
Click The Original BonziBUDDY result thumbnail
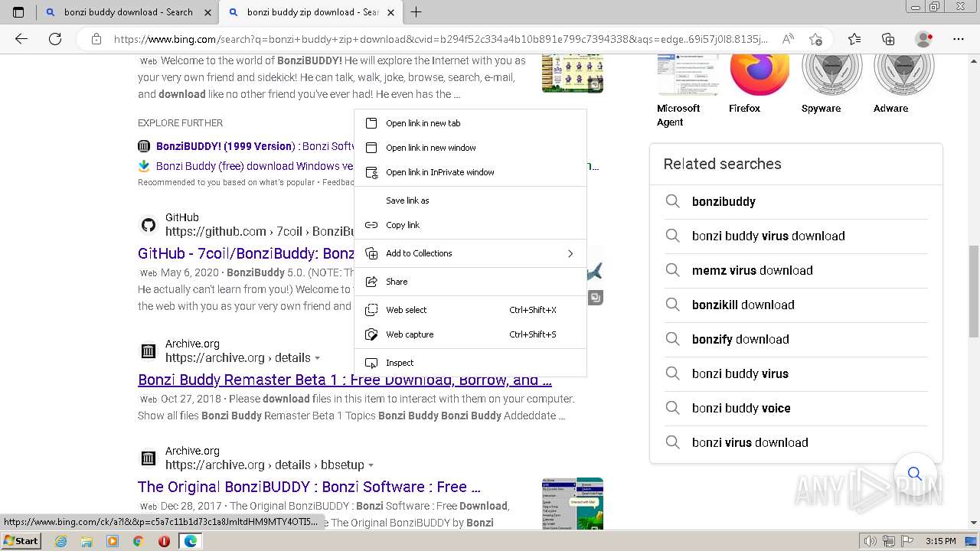click(x=573, y=504)
